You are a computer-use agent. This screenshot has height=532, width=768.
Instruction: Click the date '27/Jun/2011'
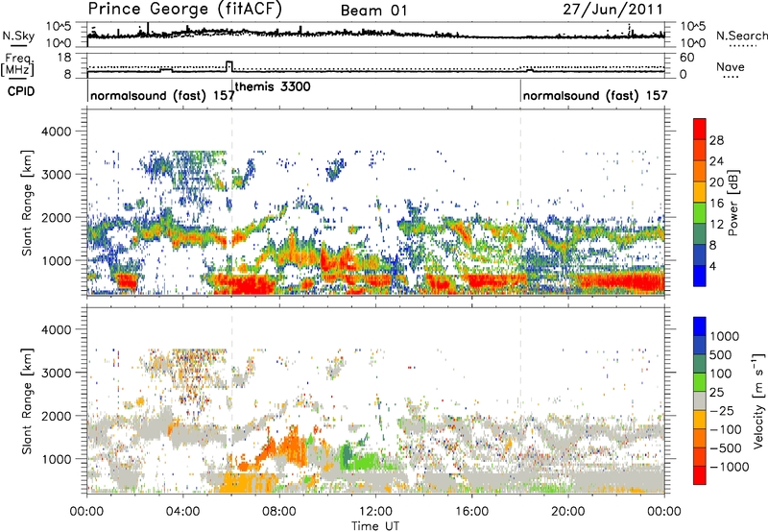click(x=612, y=10)
